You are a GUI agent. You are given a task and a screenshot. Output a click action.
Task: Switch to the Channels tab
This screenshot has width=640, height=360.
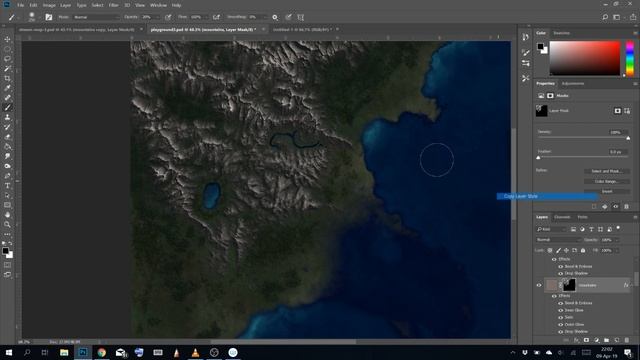point(562,217)
